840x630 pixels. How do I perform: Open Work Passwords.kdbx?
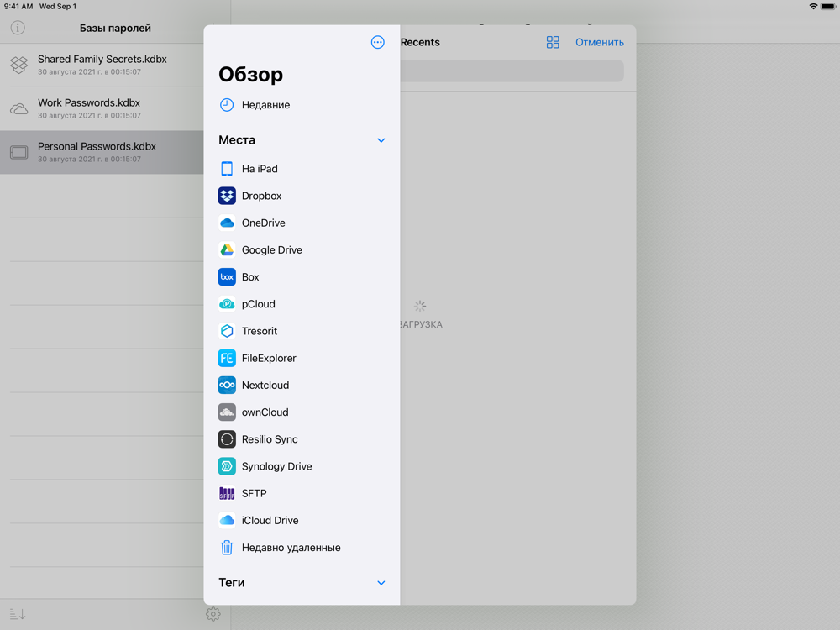[x=102, y=108]
